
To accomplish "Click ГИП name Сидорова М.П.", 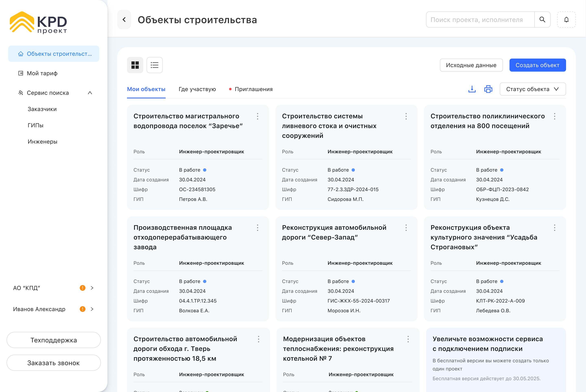I will pyautogui.click(x=345, y=199).
